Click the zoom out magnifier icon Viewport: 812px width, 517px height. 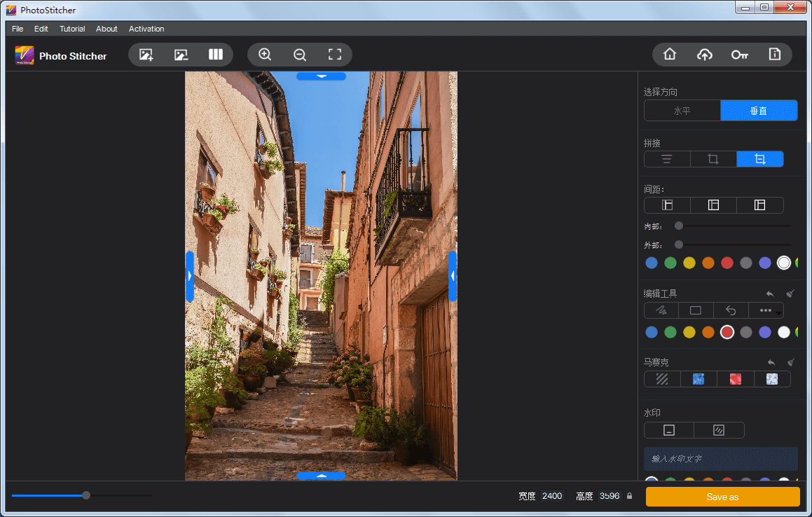(x=300, y=55)
